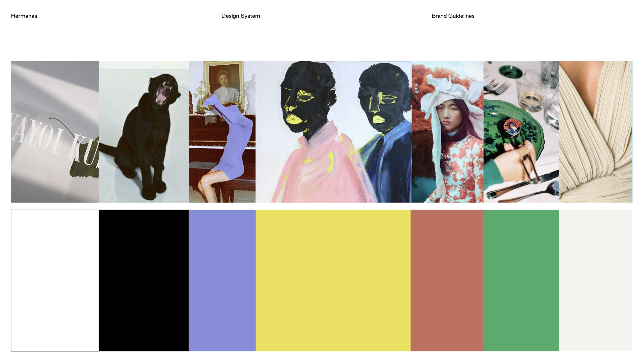The image size is (644, 361).
Task: Click the black panther photo
Action: pos(144,132)
